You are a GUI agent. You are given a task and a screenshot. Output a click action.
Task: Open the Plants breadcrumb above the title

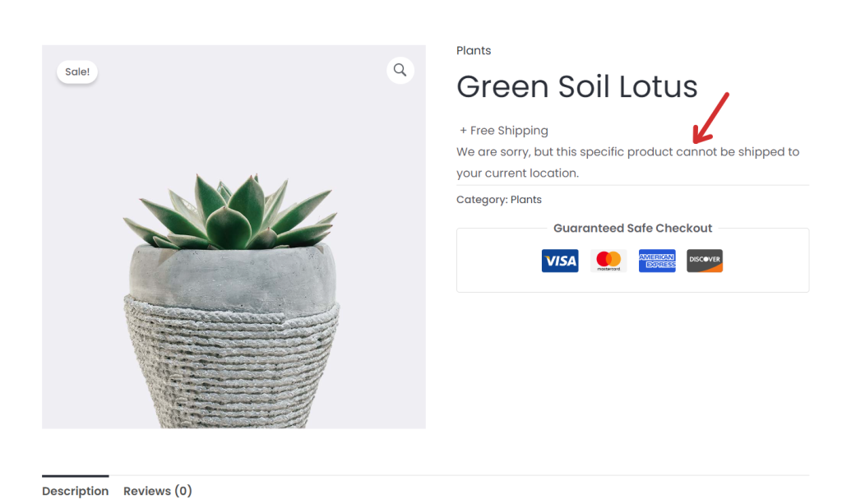click(474, 51)
